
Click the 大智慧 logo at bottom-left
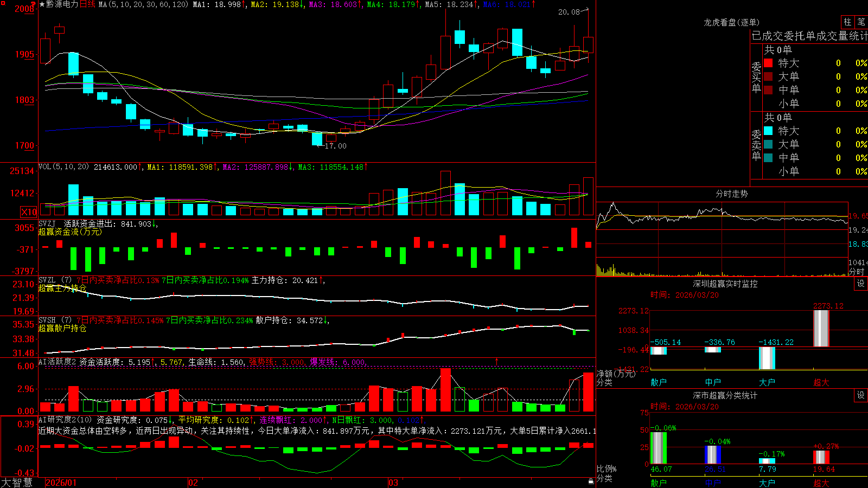(17, 483)
